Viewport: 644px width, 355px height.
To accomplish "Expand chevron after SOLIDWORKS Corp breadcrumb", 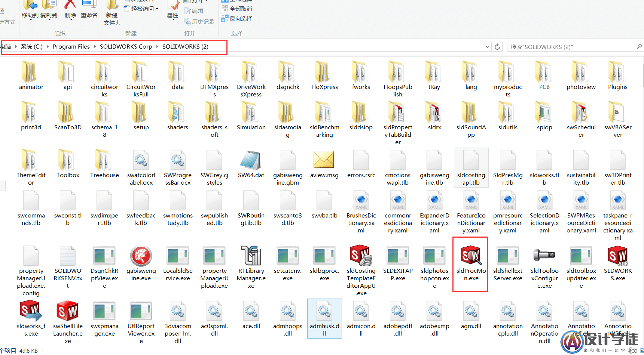I will (x=157, y=47).
